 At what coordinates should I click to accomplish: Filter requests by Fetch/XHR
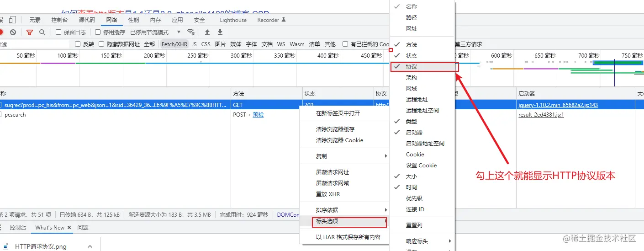(x=174, y=44)
